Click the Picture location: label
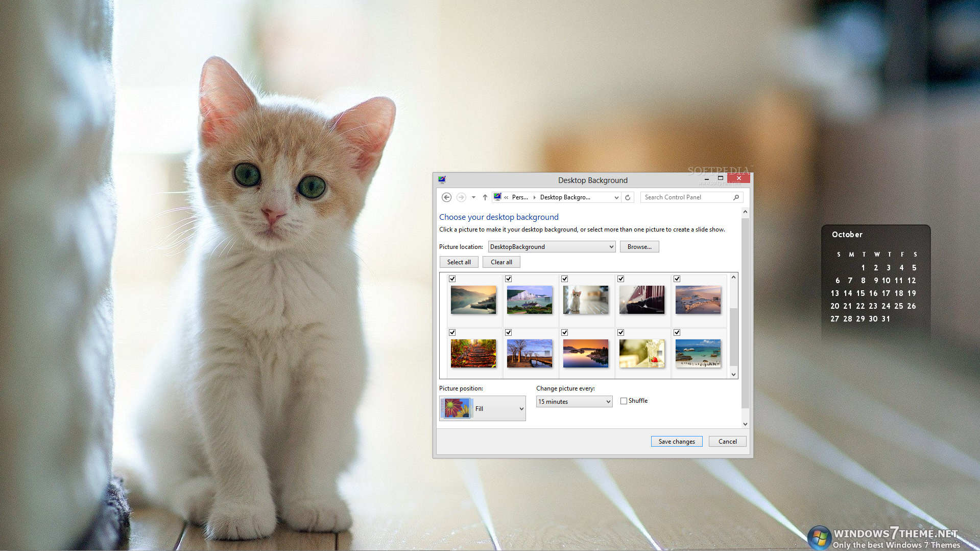This screenshot has width=980, height=551. [461, 247]
